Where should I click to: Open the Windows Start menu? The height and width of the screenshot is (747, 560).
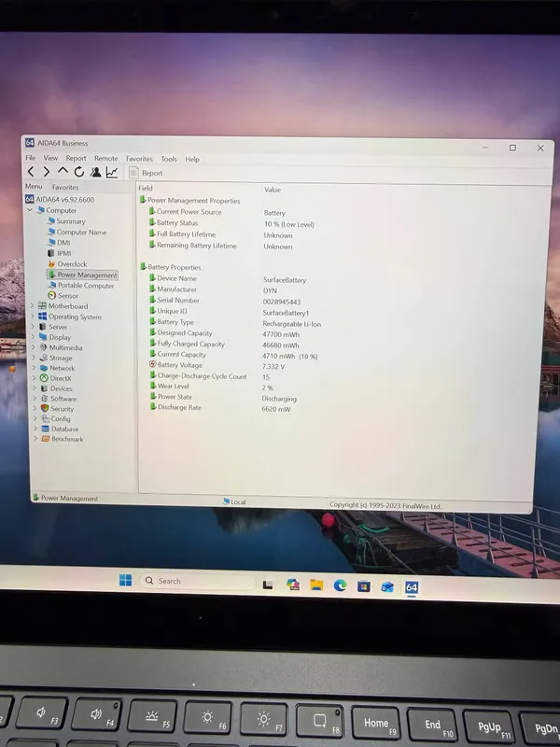(126, 580)
